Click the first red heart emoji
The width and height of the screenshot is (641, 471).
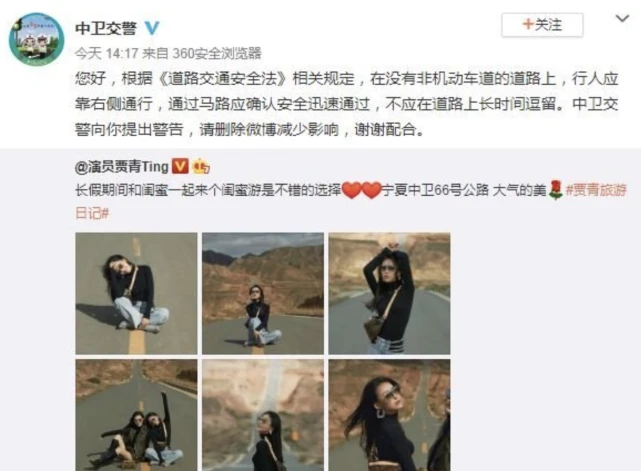coord(352,190)
